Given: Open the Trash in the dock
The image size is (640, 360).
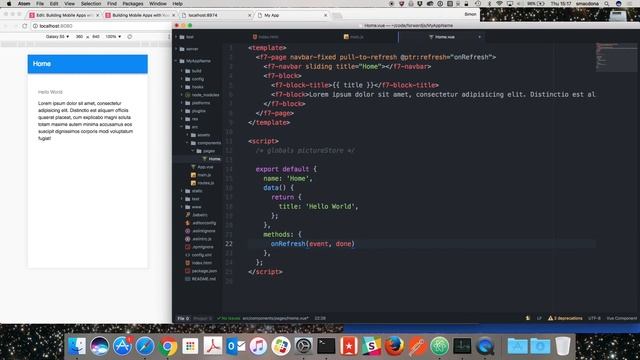Looking at the screenshot, I should [562, 346].
